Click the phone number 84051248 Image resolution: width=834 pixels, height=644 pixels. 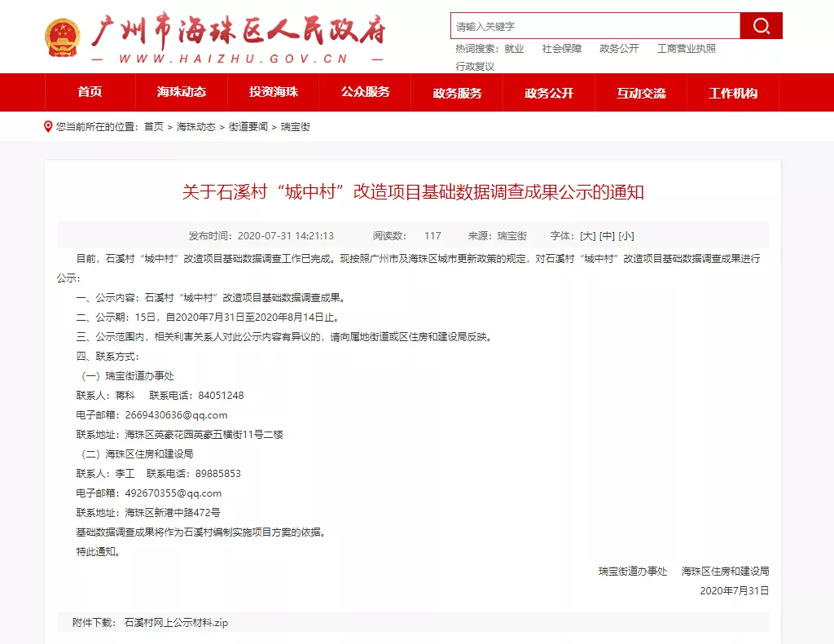(222, 395)
